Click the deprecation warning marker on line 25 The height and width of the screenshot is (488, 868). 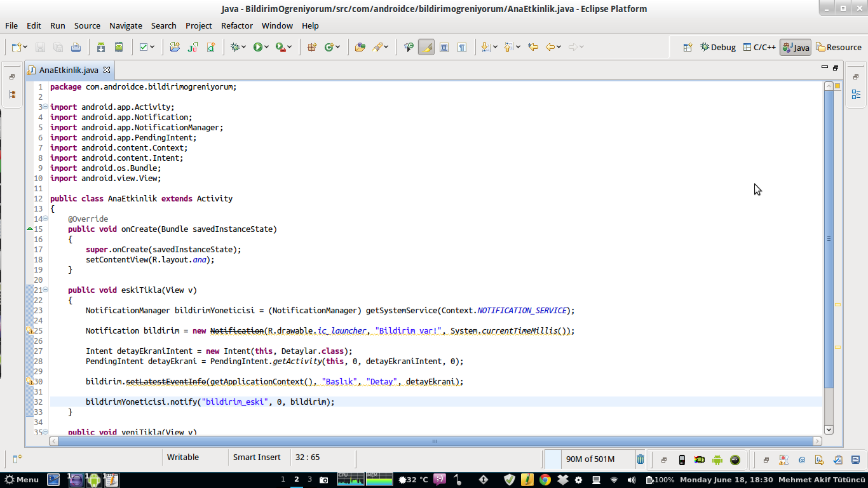coord(29,330)
